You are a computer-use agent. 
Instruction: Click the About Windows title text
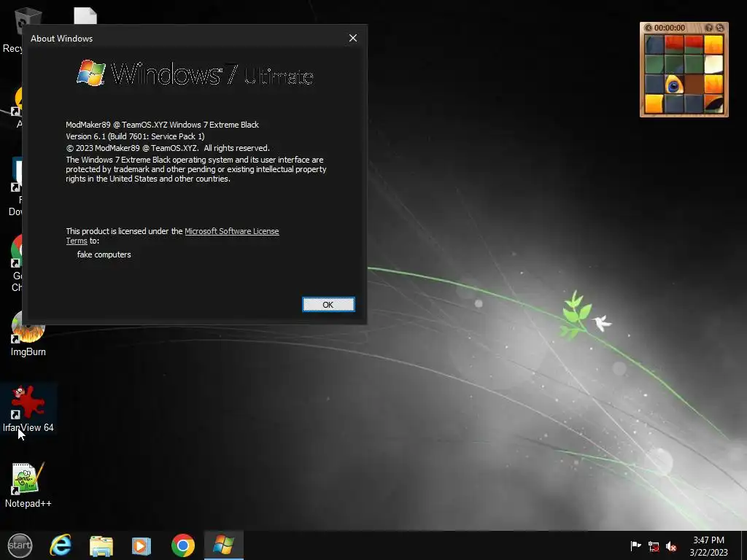[x=61, y=39]
